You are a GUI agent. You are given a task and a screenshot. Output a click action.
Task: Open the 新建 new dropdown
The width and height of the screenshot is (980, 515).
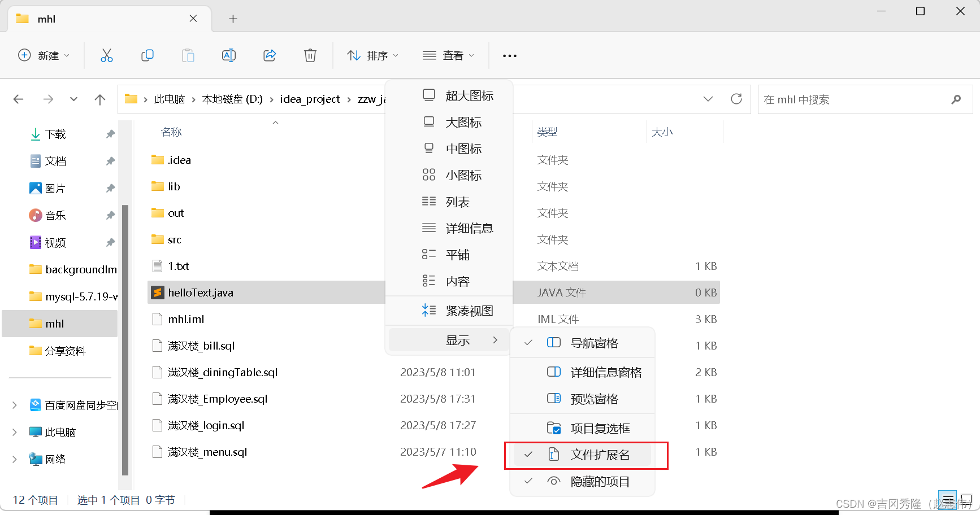click(x=44, y=55)
